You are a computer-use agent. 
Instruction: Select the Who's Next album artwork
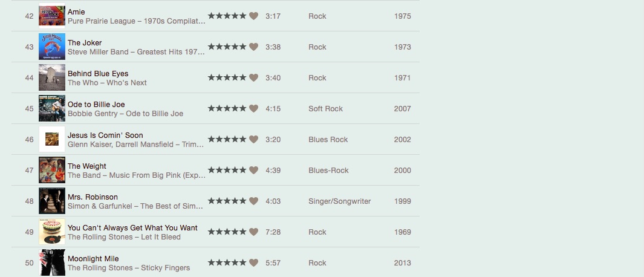click(52, 78)
